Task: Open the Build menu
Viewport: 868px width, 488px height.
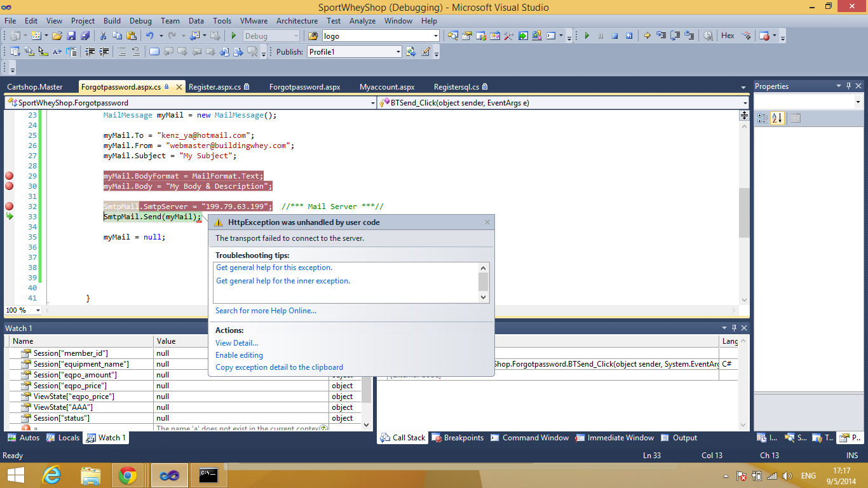Action: point(112,21)
